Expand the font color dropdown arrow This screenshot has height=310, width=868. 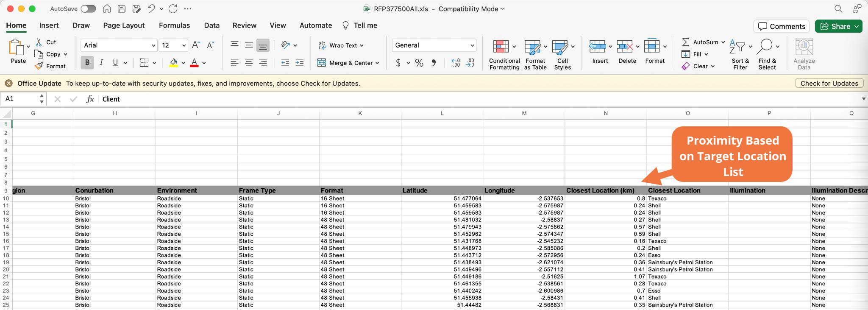[x=204, y=63]
